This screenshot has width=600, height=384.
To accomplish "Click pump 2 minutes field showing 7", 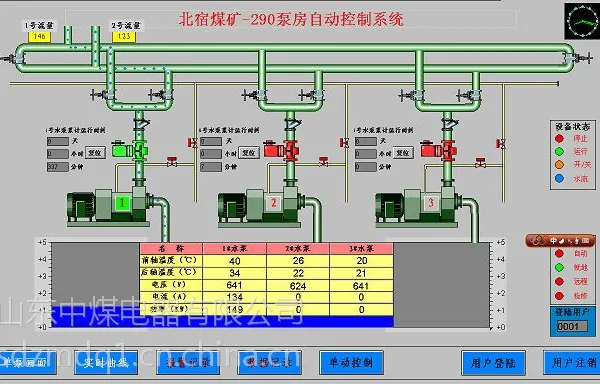I will pyautogui.click(x=211, y=167).
